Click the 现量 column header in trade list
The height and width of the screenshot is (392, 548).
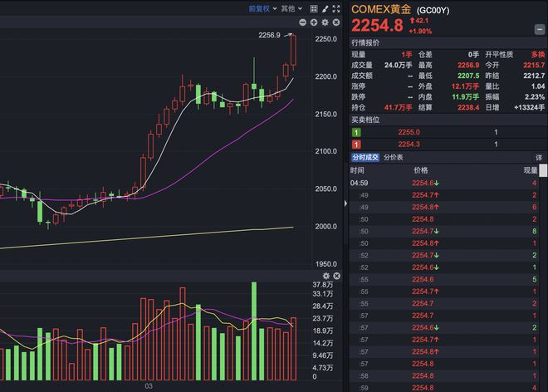[531, 170]
